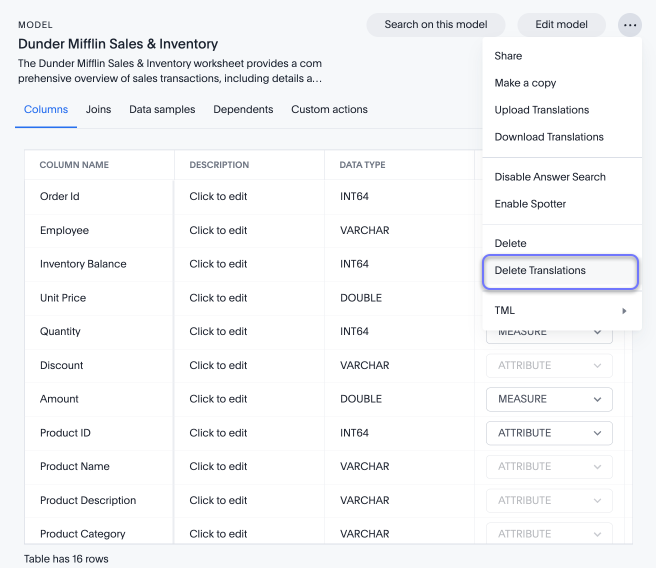Click the three-dot more options icon

click(x=629, y=25)
